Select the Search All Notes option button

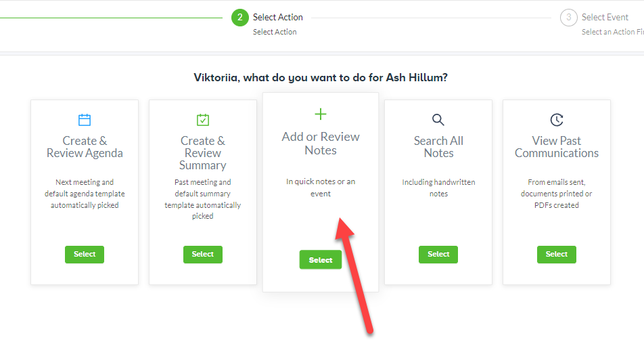(x=438, y=255)
